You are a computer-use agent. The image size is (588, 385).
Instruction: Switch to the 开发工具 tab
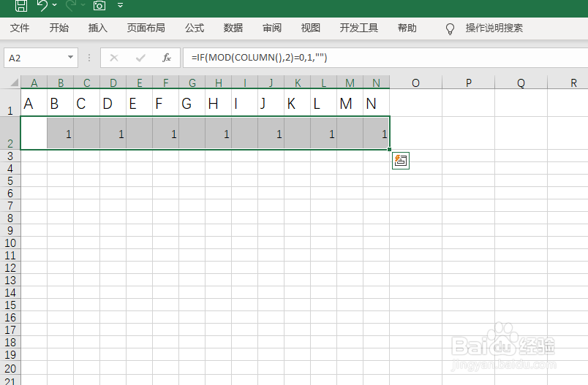coord(359,28)
